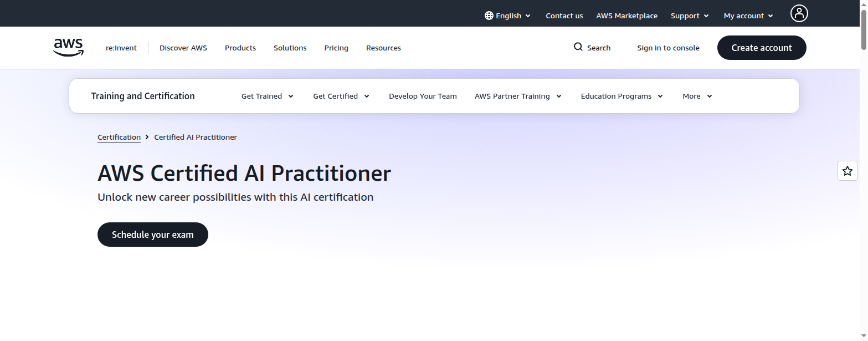Viewport: 868px width, 341px height.
Task: Click Schedule your exam button
Action: click(x=153, y=235)
